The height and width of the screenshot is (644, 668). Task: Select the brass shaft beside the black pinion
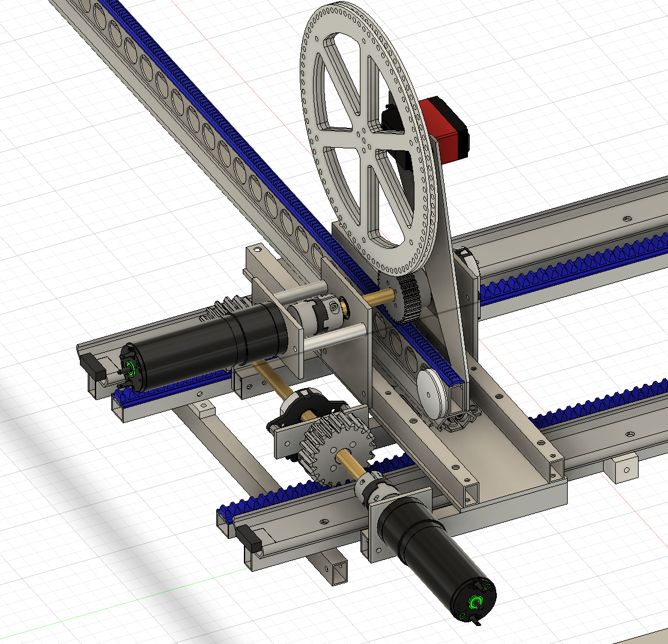click(x=378, y=298)
